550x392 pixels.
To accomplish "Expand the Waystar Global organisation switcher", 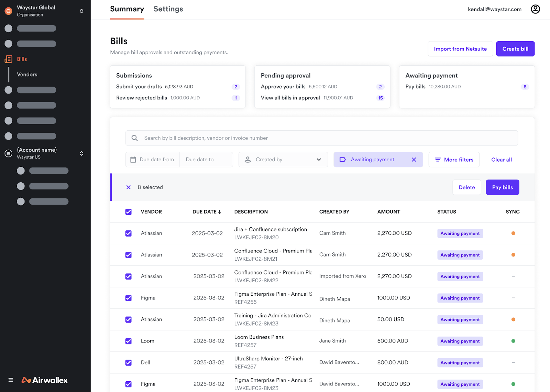I will click(x=81, y=11).
